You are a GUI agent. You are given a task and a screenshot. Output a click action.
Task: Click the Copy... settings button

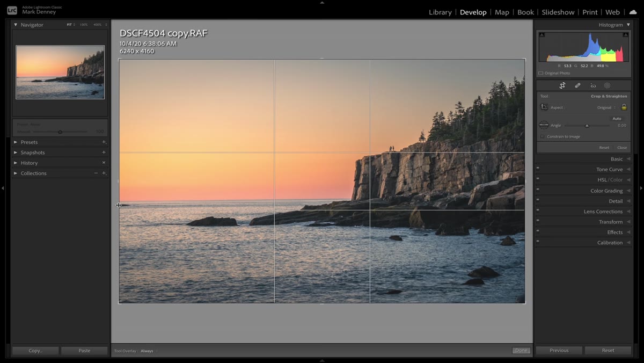35,351
